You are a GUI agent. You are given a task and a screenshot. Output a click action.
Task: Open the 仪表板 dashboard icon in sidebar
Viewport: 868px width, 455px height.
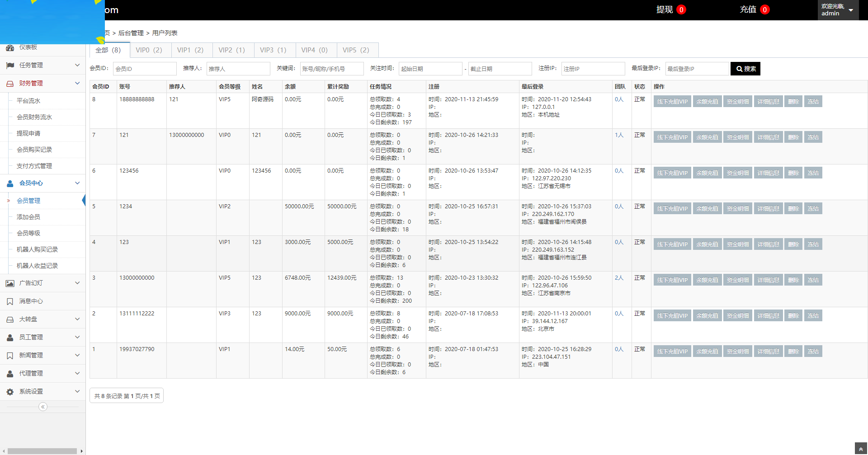tap(10, 47)
